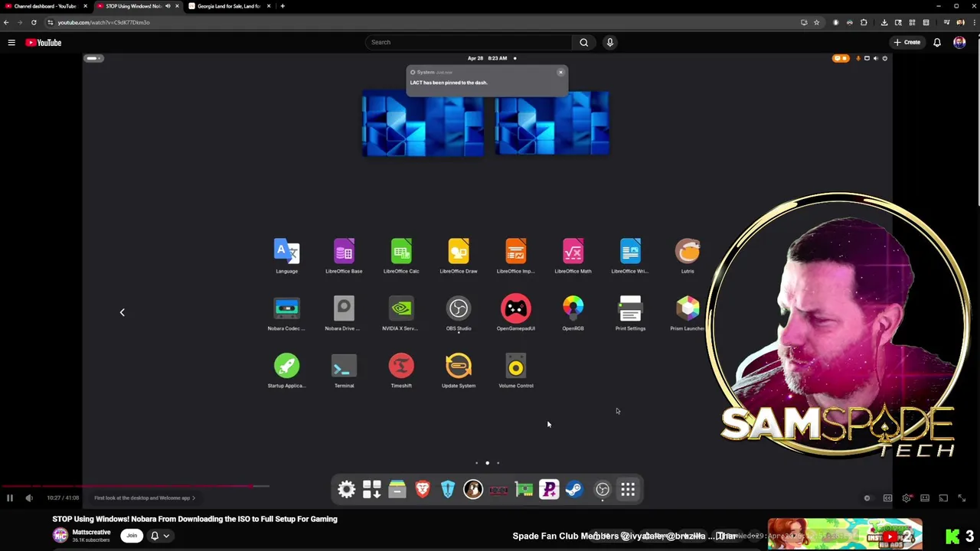Open YouTube hamburger guide menu

pos(11,43)
